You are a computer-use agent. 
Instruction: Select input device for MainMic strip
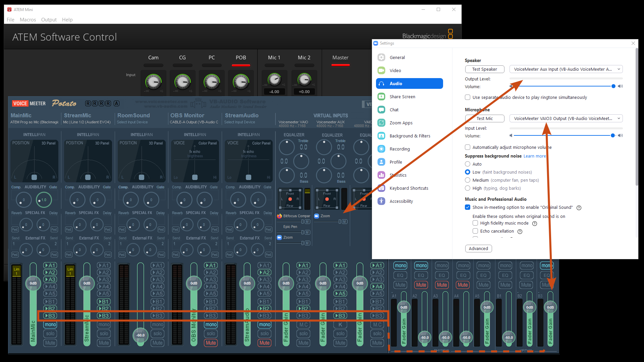coord(35,122)
